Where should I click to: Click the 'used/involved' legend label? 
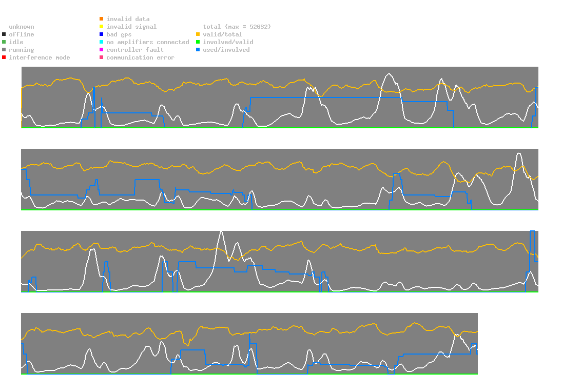coord(226,50)
